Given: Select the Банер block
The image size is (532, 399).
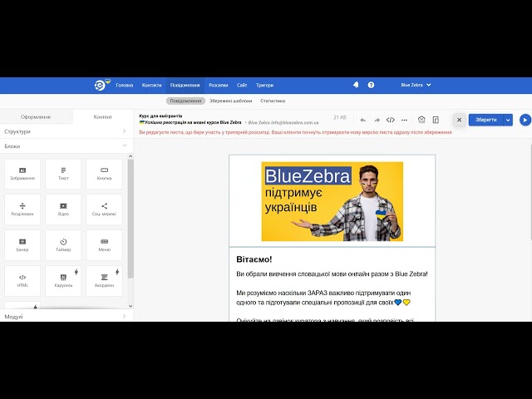Looking at the screenshot, I should click(x=22, y=245).
